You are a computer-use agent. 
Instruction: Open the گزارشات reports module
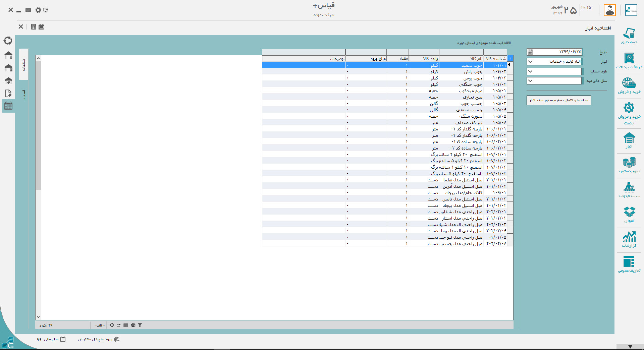click(x=629, y=239)
